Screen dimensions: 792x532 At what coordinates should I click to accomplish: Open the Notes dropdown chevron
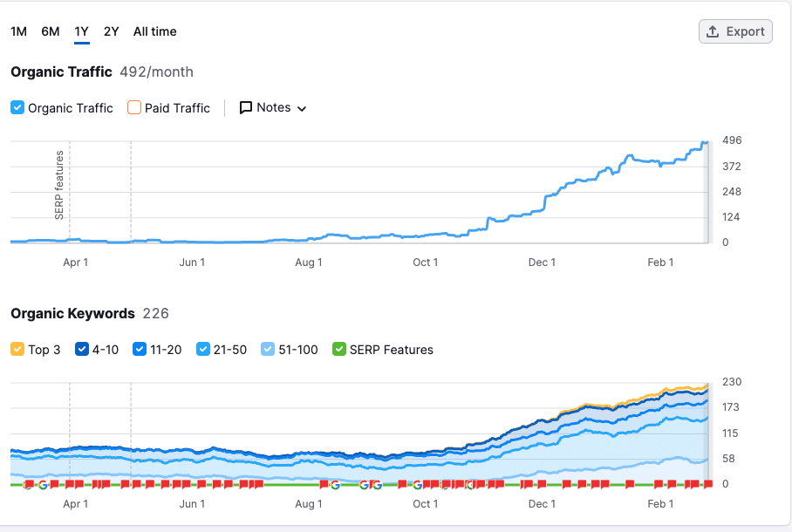[301, 107]
